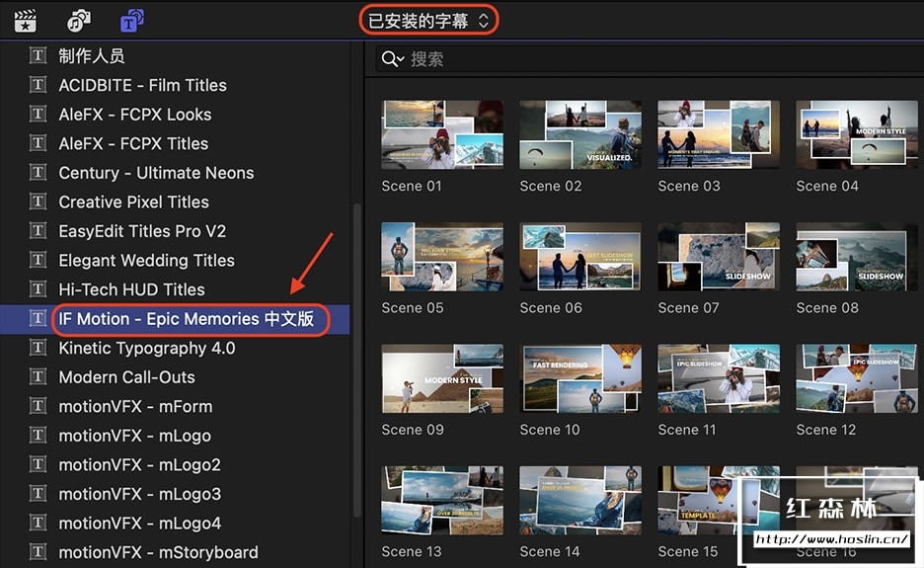Screen dimensions: 924x568
Task: Click the T icon beside EasyEdit Titles Pro V2
Action: pyautogui.click(x=38, y=230)
